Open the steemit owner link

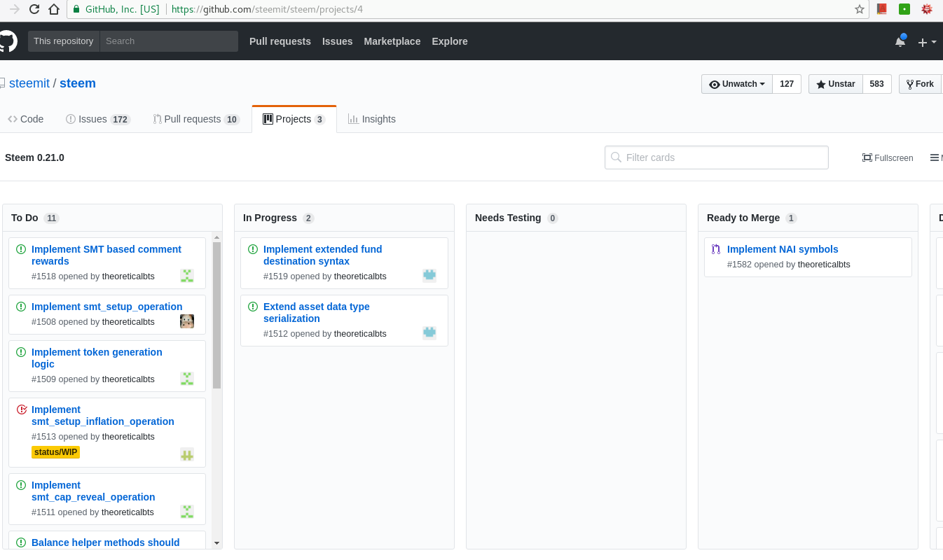point(29,83)
